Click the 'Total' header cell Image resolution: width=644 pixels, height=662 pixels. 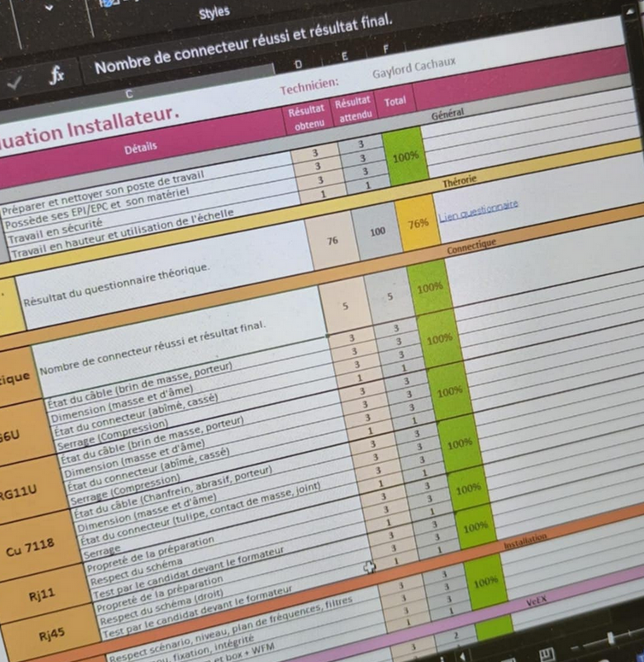(x=395, y=102)
